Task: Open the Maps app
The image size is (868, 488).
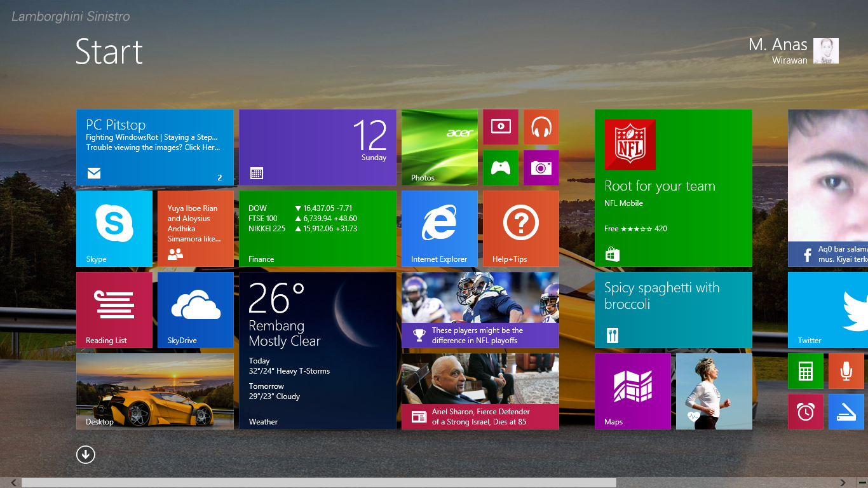Action: coord(633,391)
